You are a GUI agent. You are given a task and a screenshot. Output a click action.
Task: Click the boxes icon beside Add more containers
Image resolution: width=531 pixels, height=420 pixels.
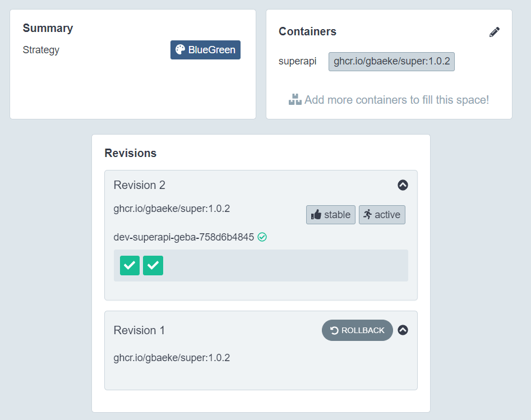click(295, 100)
